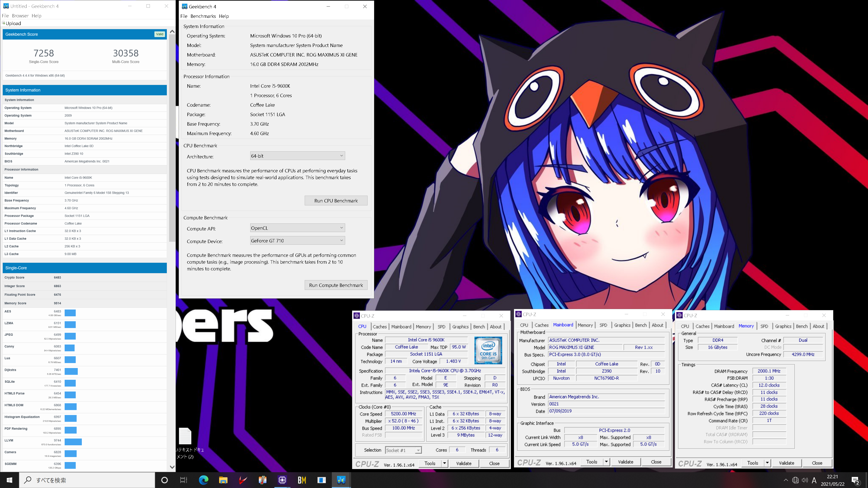Open the Compute API OpenCL dropdown
This screenshot has width=868, height=488.
tap(297, 228)
